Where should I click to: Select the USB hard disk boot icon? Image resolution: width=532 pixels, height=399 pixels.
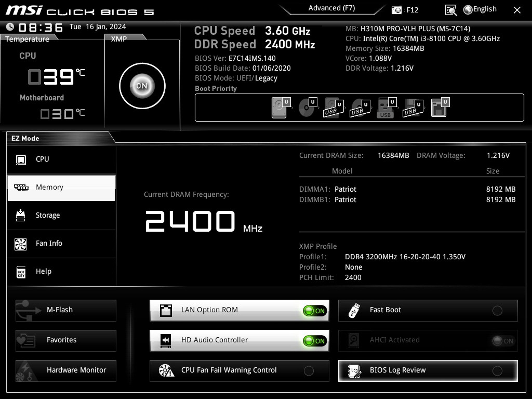[x=334, y=108]
